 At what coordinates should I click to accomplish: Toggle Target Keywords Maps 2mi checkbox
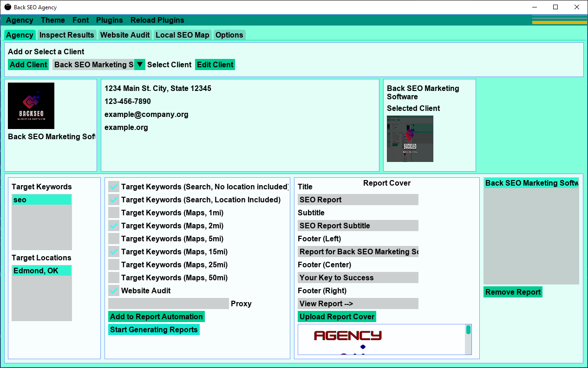click(x=114, y=226)
